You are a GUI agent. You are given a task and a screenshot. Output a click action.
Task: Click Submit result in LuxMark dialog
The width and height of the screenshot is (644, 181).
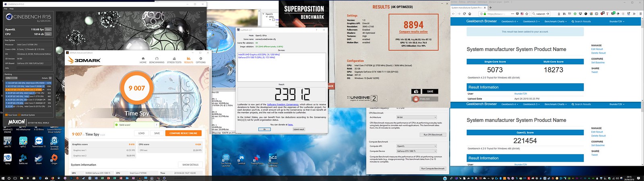(x=299, y=130)
